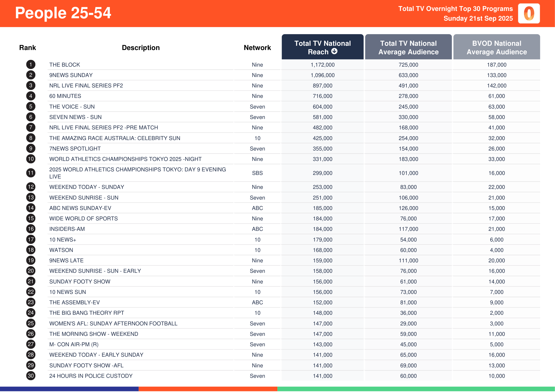This screenshot has height=392, width=555.
Task: Click the 101,000 average audience value
Action: click(408, 173)
